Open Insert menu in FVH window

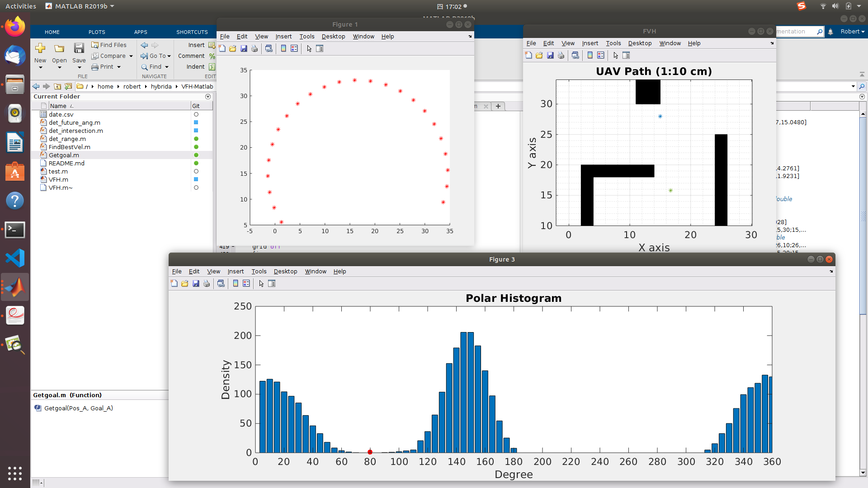(x=590, y=43)
